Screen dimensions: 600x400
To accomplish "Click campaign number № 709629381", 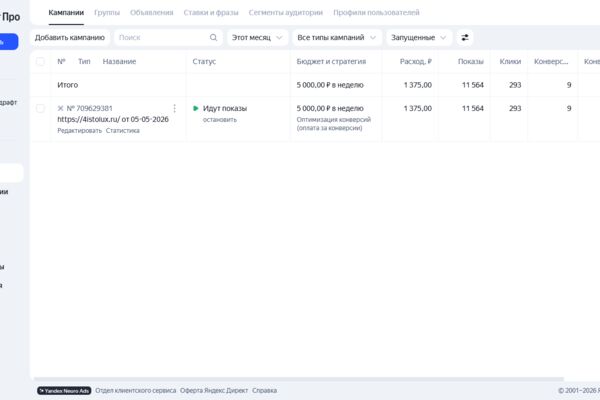I will (90, 108).
